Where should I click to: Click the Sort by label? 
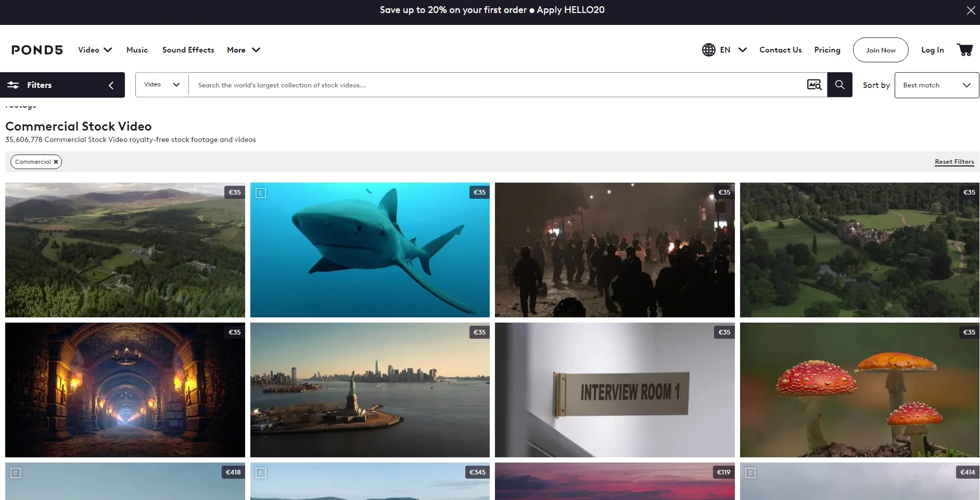point(876,85)
